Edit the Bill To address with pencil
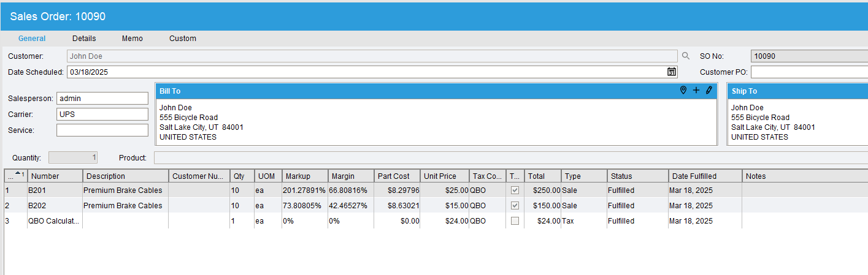 709,91
